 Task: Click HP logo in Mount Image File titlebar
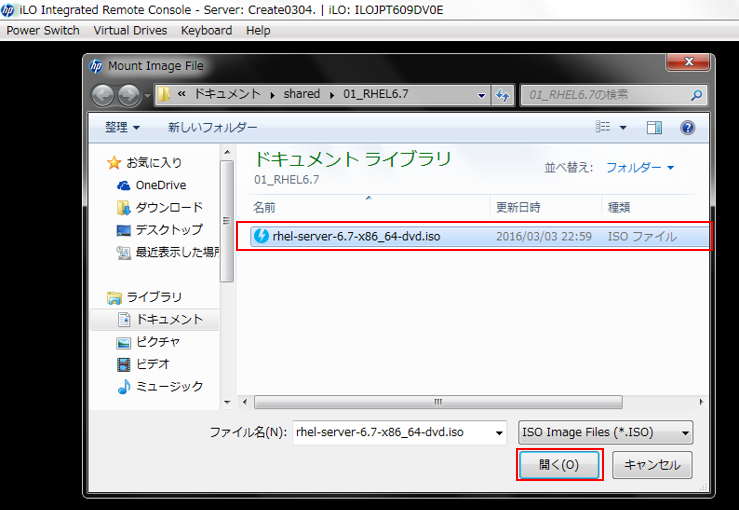(x=96, y=66)
